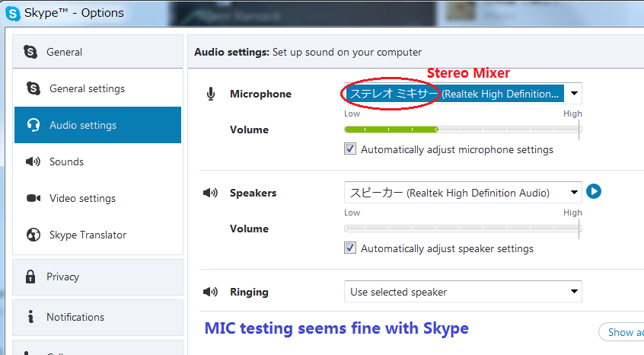Open the Privacy options section
Screen dimensions: 644x355
click(97, 277)
